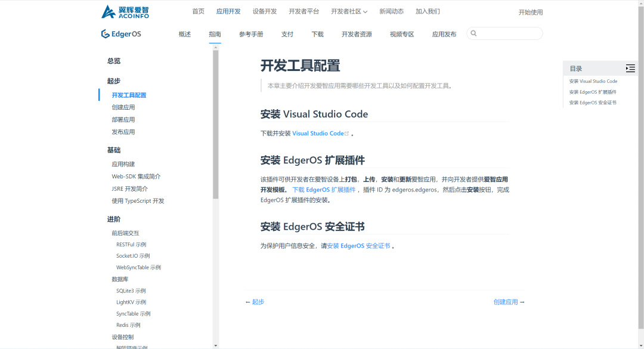Viewport: 644px width, 349px height.
Task: Open 创建应用 in the sidebar
Action: coord(123,107)
